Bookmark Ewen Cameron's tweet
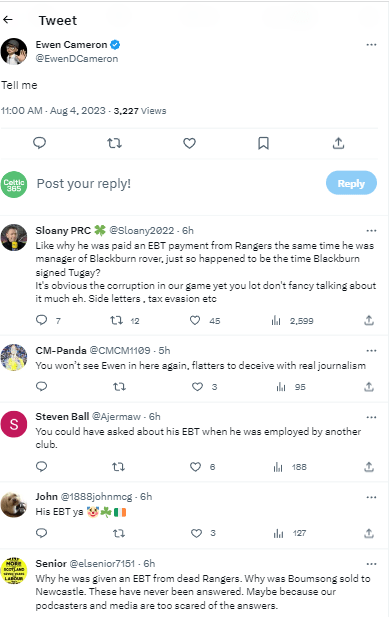 263,143
